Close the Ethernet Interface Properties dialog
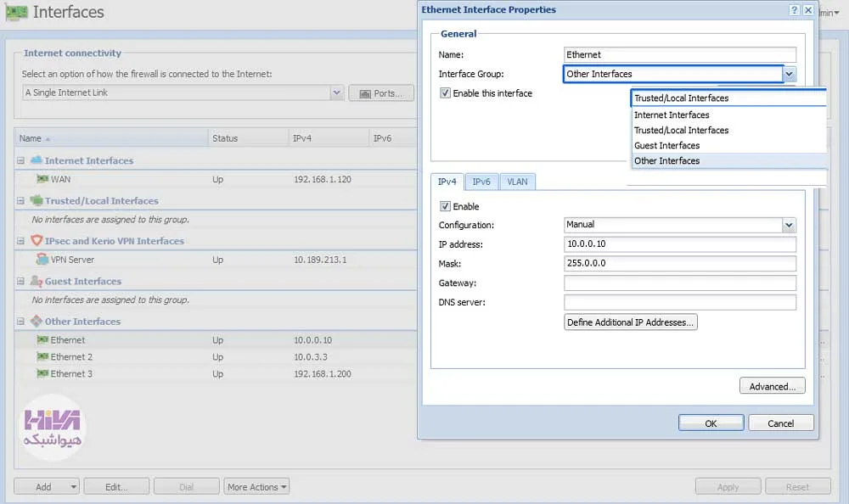This screenshot has width=849, height=504. (808, 9)
